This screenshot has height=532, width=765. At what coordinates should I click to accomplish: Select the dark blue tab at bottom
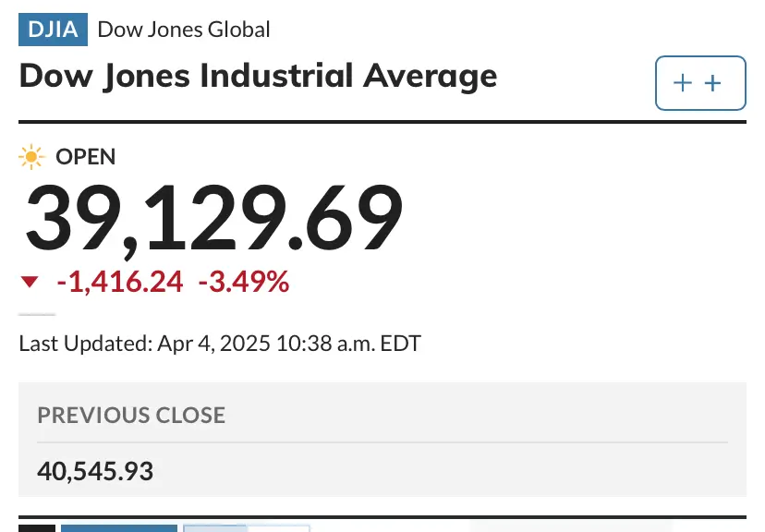coord(118,527)
